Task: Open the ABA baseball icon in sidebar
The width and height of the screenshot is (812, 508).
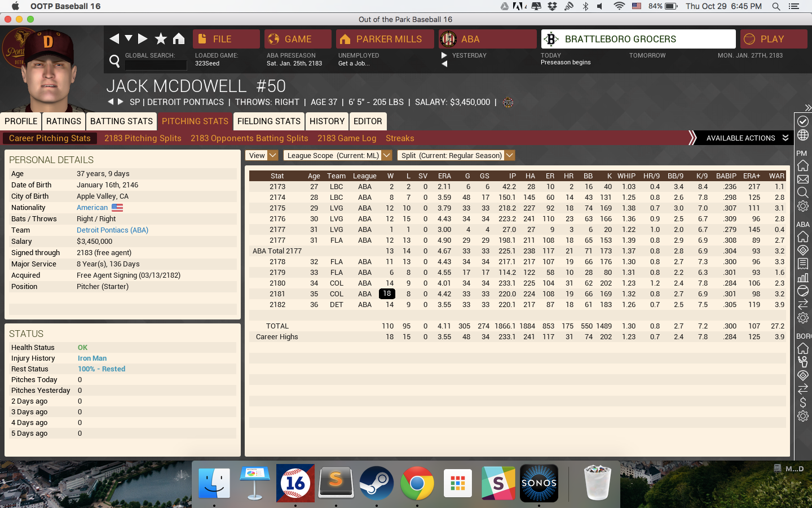Action: 803,291
